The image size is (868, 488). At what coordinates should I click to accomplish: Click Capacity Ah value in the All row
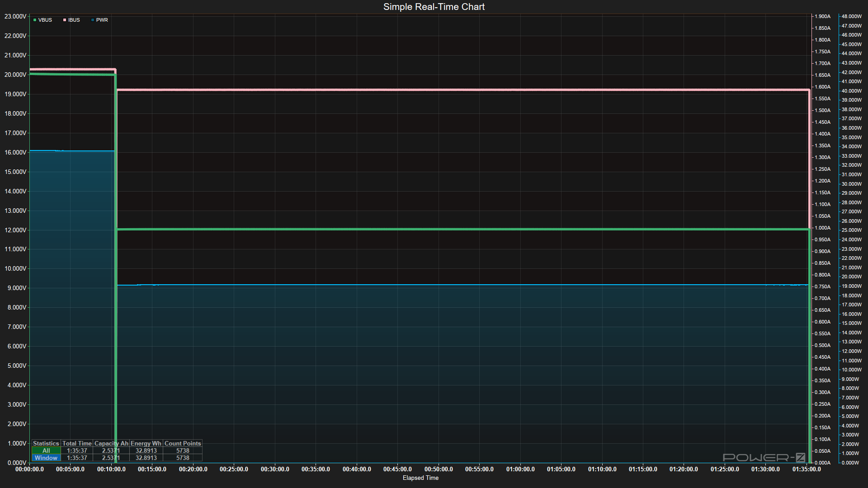click(x=111, y=450)
